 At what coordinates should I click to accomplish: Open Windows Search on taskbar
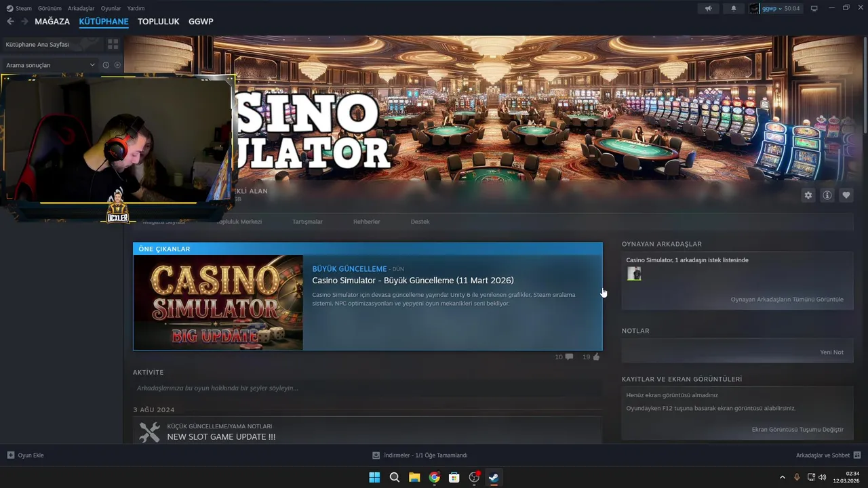(394, 477)
